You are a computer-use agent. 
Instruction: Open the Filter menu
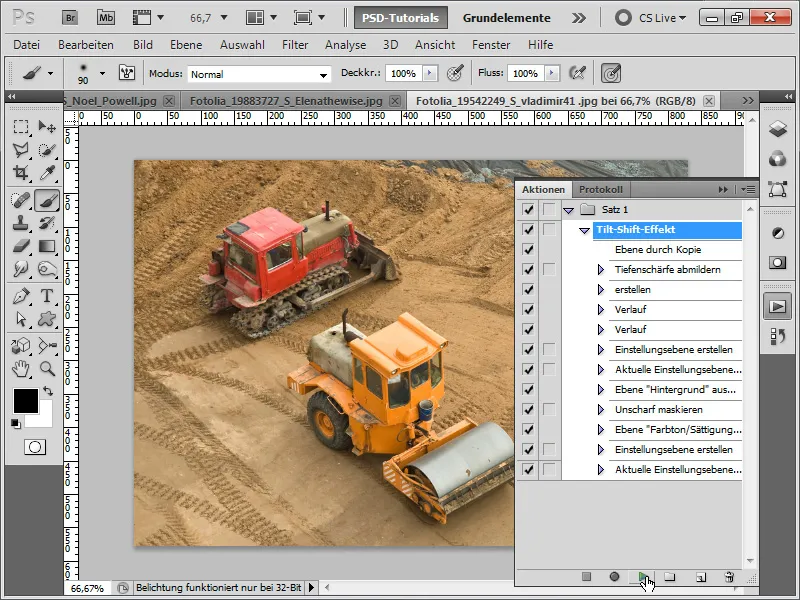[295, 45]
